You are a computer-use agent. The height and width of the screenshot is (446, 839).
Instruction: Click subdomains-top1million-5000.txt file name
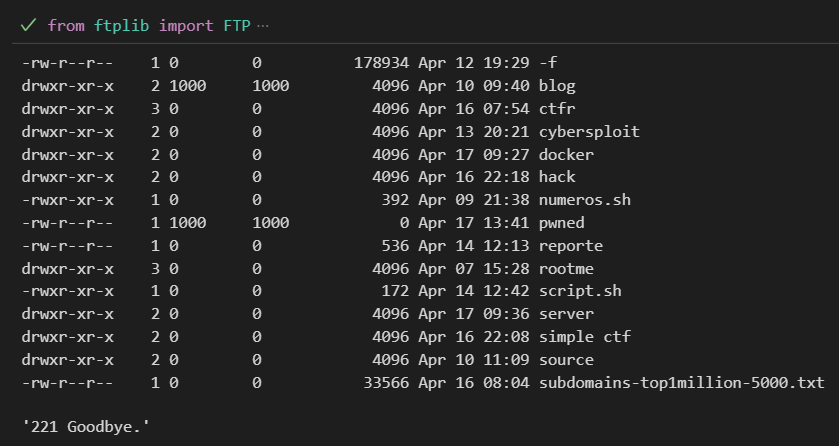click(682, 383)
